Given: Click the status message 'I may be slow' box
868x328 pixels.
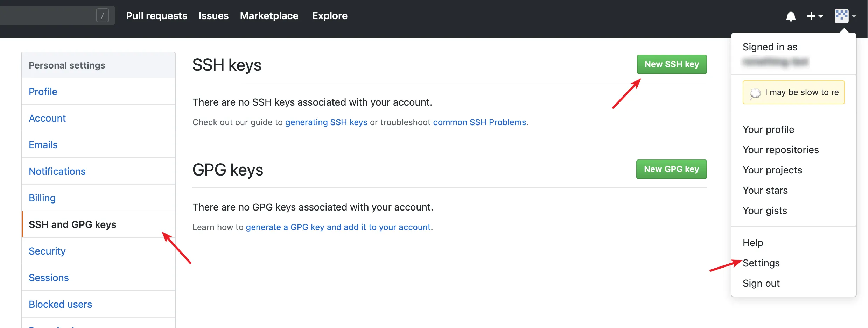Looking at the screenshot, I should point(793,92).
